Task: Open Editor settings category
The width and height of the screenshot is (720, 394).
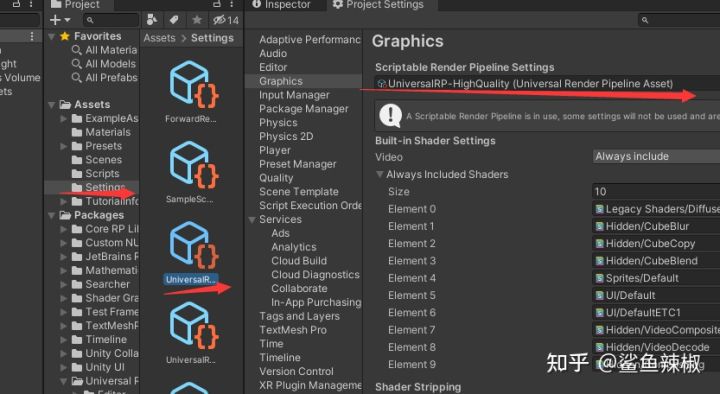Action: click(x=273, y=67)
